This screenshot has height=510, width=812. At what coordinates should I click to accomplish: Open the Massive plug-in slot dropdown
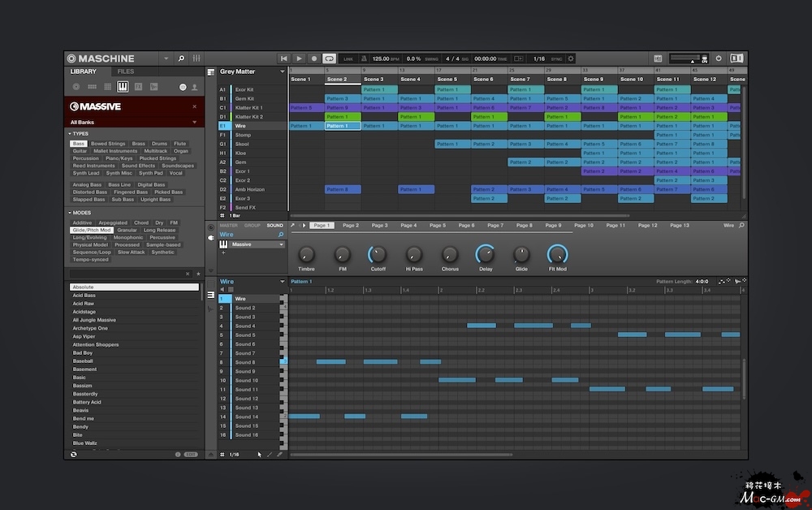pyautogui.click(x=282, y=244)
